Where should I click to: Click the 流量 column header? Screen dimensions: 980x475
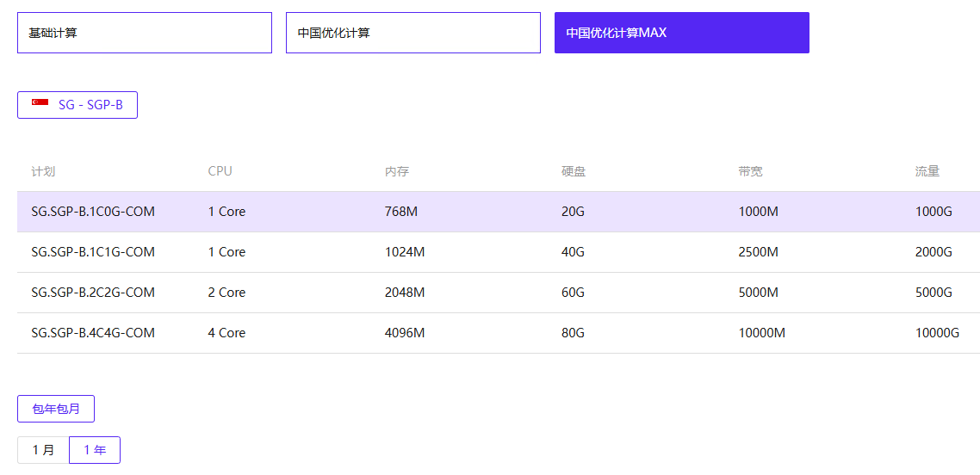[x=927, y=171]
